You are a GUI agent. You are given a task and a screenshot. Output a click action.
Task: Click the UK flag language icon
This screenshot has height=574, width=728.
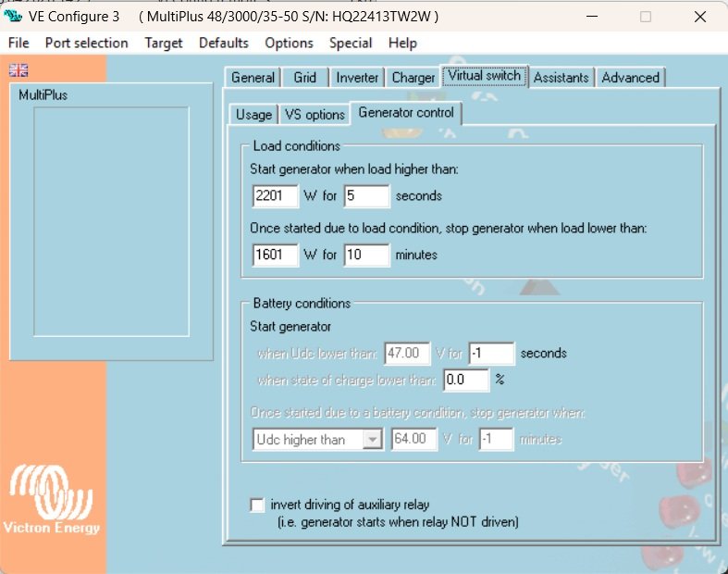[19, 70]
